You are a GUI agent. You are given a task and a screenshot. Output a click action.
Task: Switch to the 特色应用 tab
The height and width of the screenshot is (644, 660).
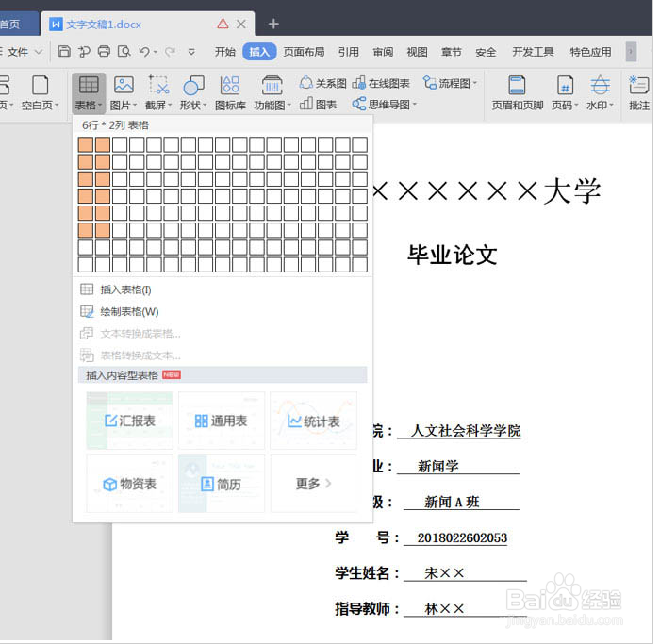point(590,52)
